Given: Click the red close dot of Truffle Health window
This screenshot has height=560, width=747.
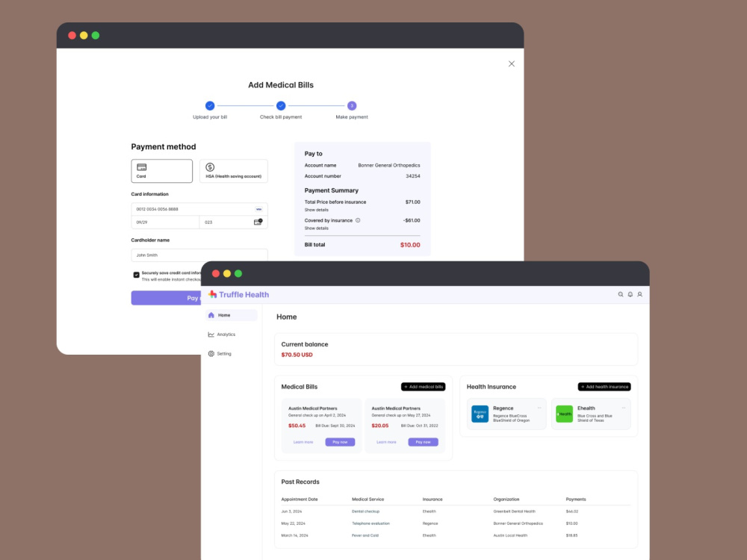Looking at the screenshot, I should click(216, 273).
